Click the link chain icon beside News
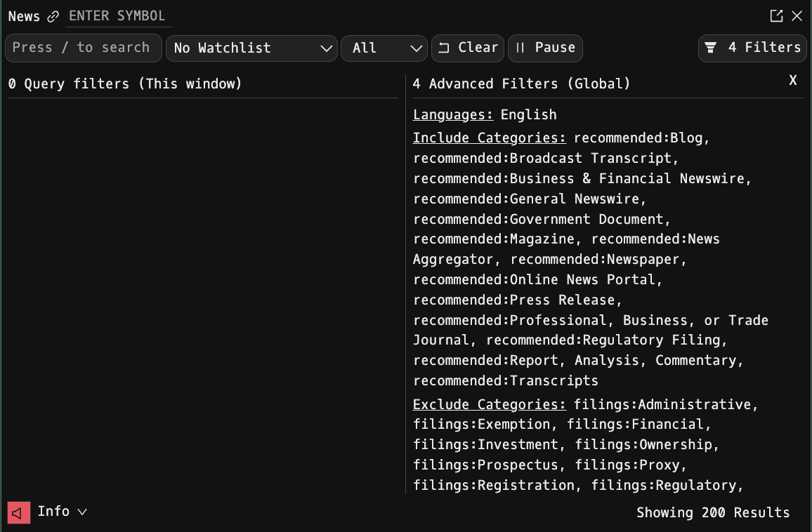812x532 pixels. pos(53,17)
